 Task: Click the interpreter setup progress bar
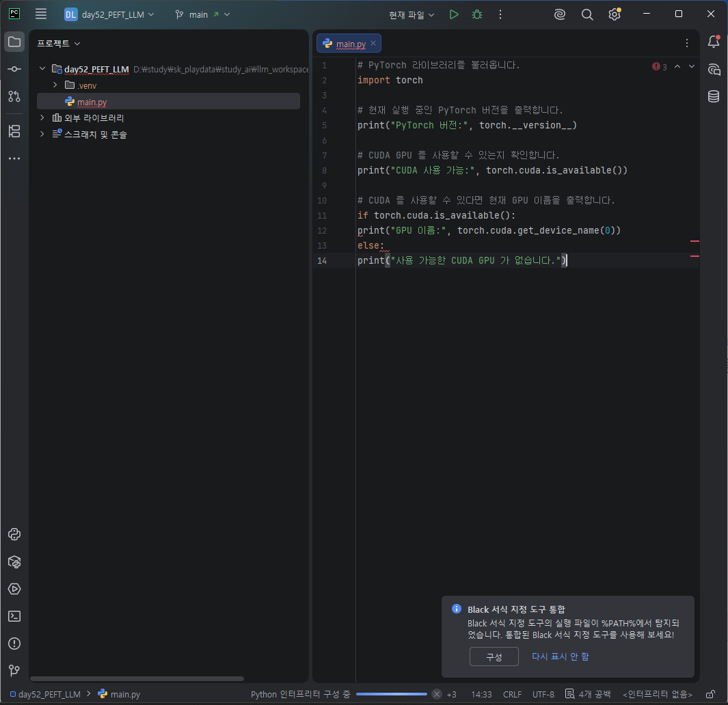392,694
